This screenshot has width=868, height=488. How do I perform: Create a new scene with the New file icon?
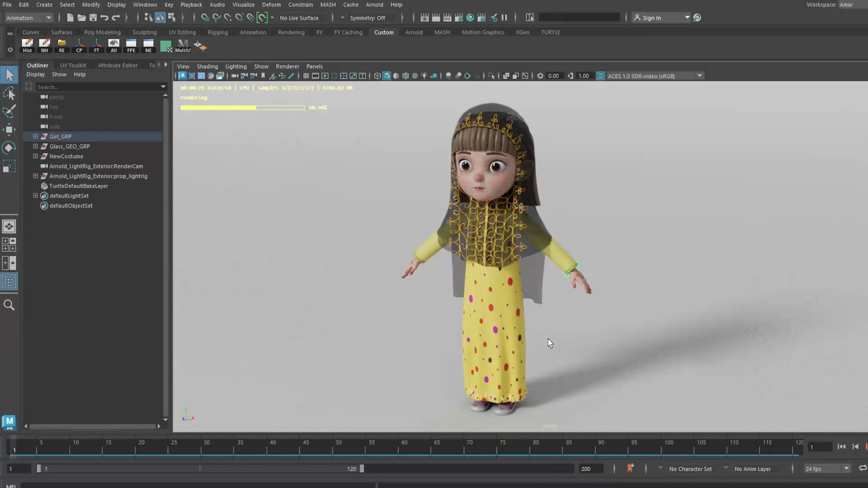(70, 18)
